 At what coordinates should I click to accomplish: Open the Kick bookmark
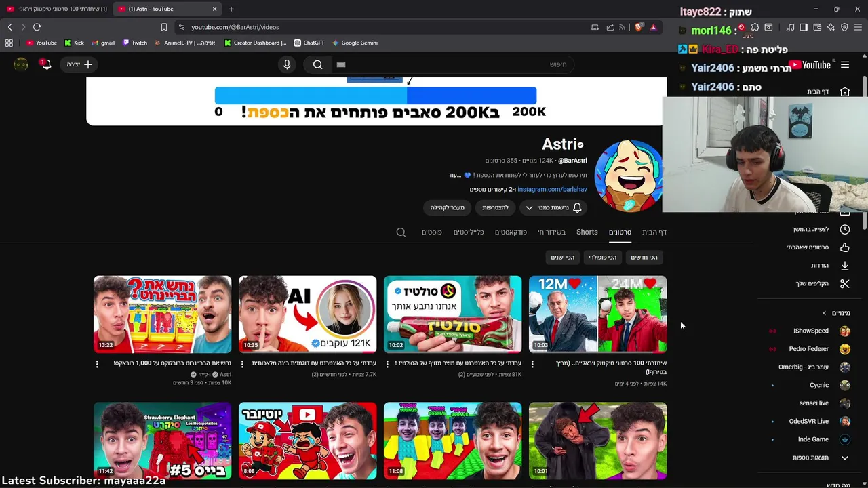74,43
